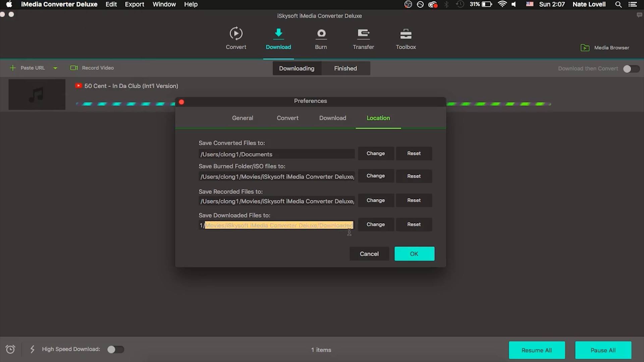
Task: Switch to the General preferences tab
Action: point(243,118)
